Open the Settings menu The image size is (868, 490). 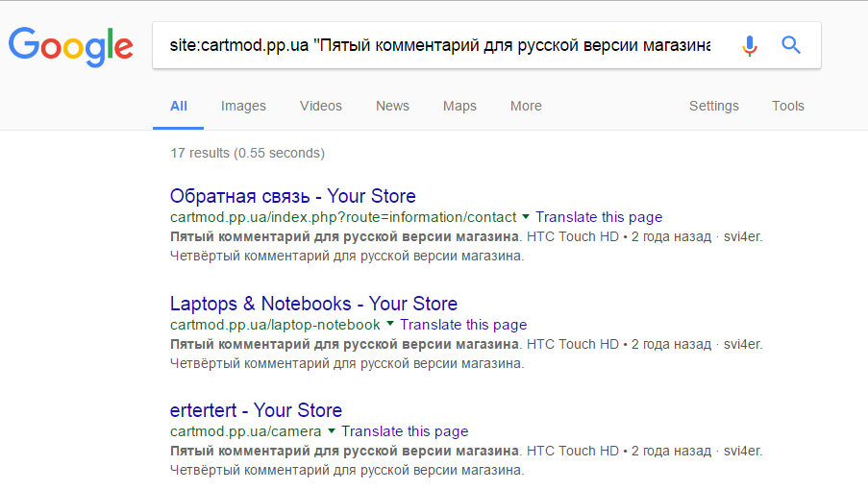point(713,106)
